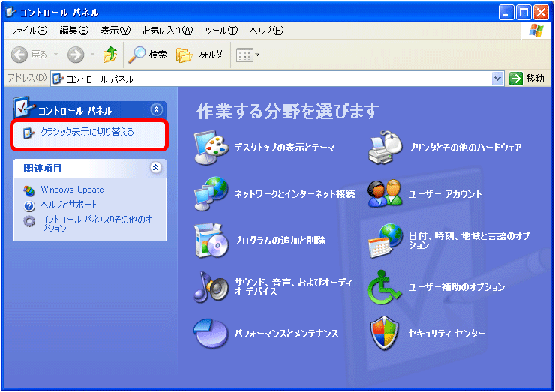Click クラシック表示に切り替える link
Image resolution: width=555 pixels, height=392 pixels.
tap(88, 132)
